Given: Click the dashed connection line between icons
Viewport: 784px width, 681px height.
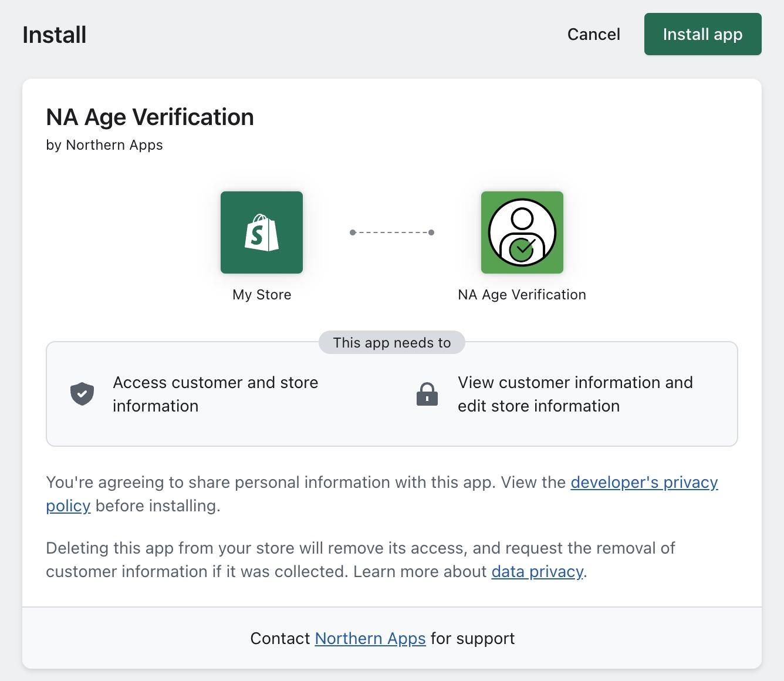Looking at the screenshot, I should pyautogui.click(x=391, y=232).
